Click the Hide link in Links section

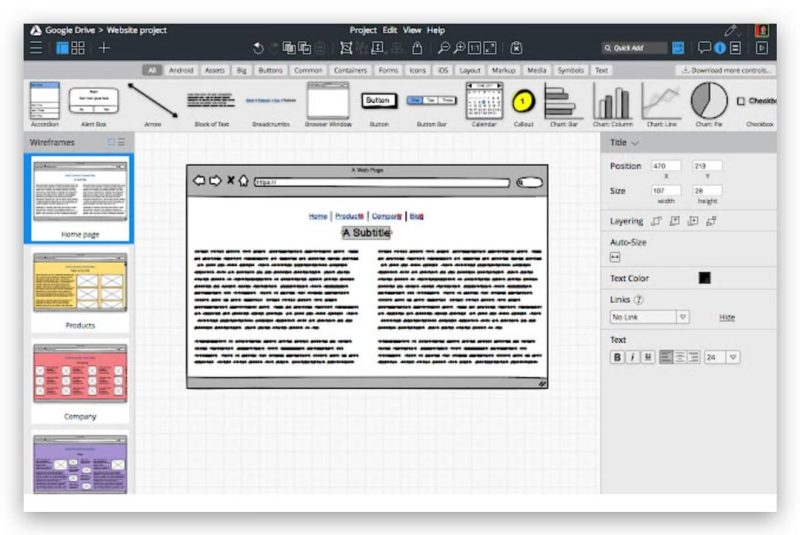pos(727,317)
